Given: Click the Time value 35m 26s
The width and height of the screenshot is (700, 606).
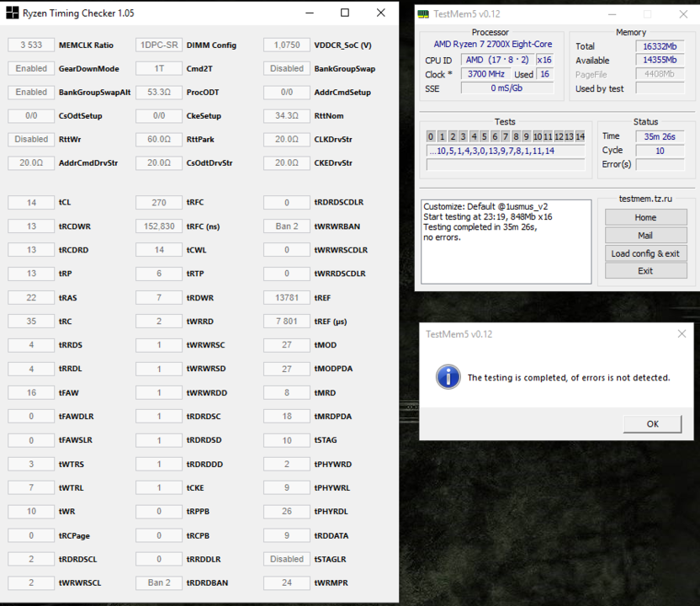Looking at the screenshot, I should (x=660, y=136).
